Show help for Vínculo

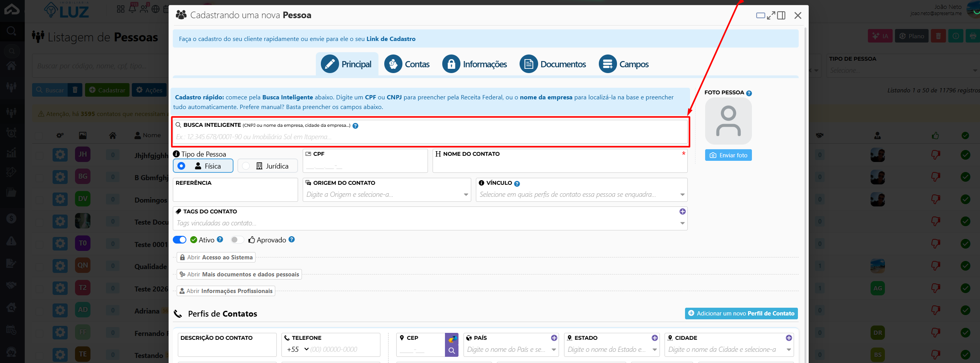coord(517,184)
